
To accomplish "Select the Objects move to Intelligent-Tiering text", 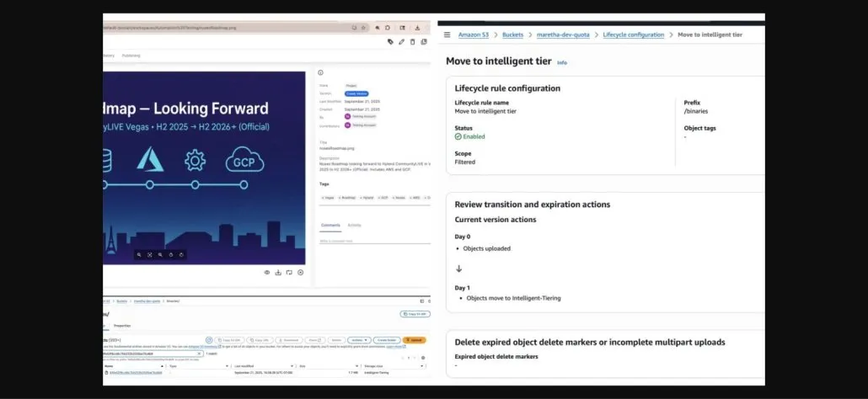I will [514, 298].
